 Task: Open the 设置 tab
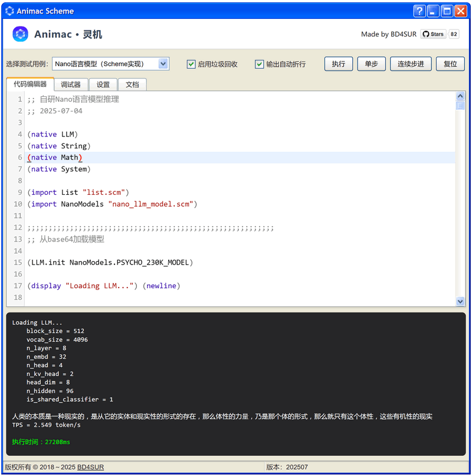pyautogui.click(x=103, y=84)
